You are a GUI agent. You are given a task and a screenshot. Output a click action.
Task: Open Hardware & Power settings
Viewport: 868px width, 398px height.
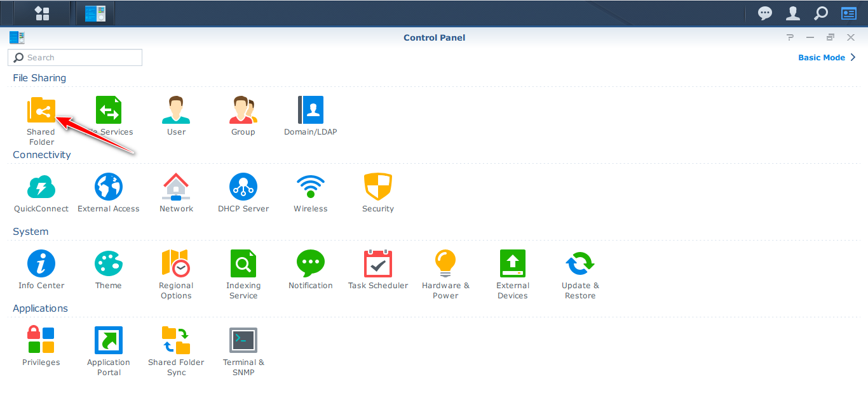[445, 264]
